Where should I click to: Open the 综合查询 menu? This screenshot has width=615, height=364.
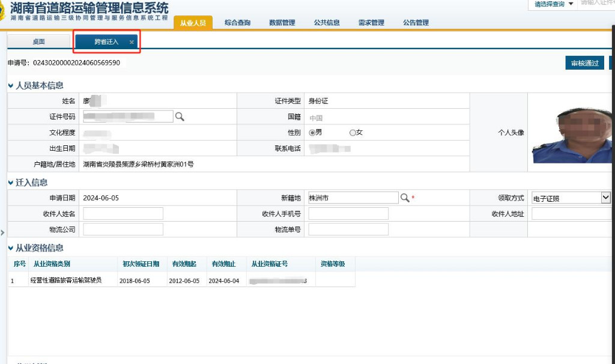(x=237, y=23)
